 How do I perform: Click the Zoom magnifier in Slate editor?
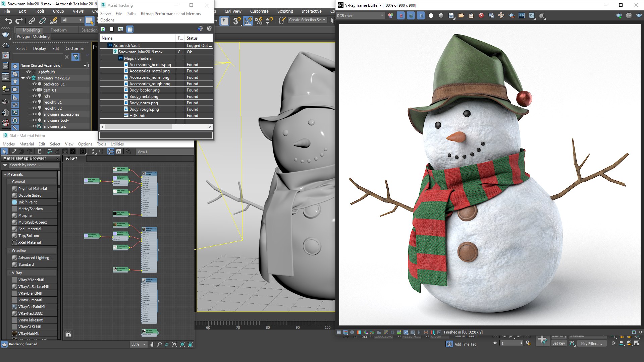[x=159, y=344]
